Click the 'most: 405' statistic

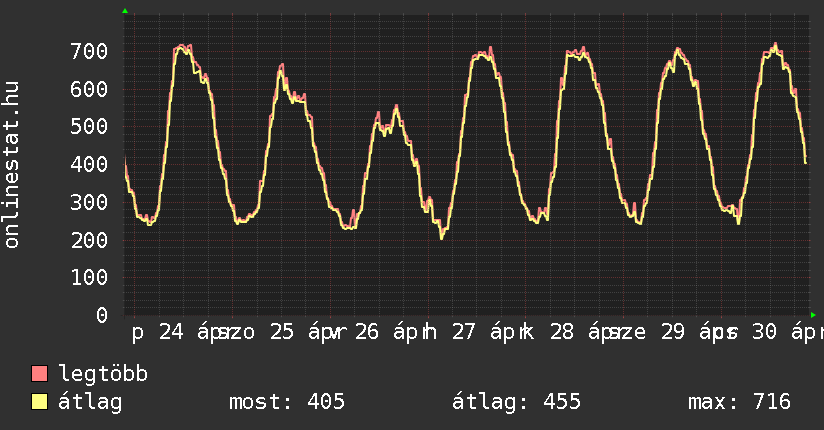[x=287, y=403]
